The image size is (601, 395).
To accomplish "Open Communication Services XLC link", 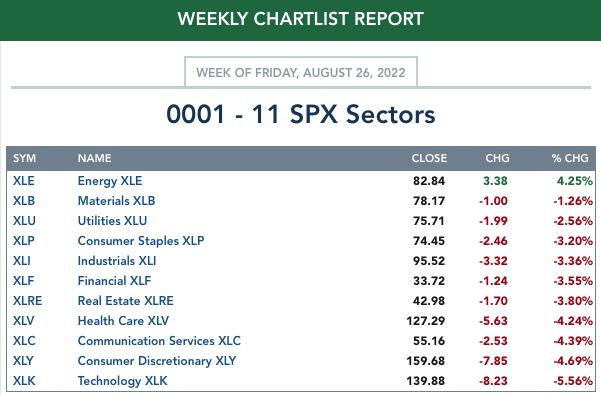I will (x=159, y=341).
